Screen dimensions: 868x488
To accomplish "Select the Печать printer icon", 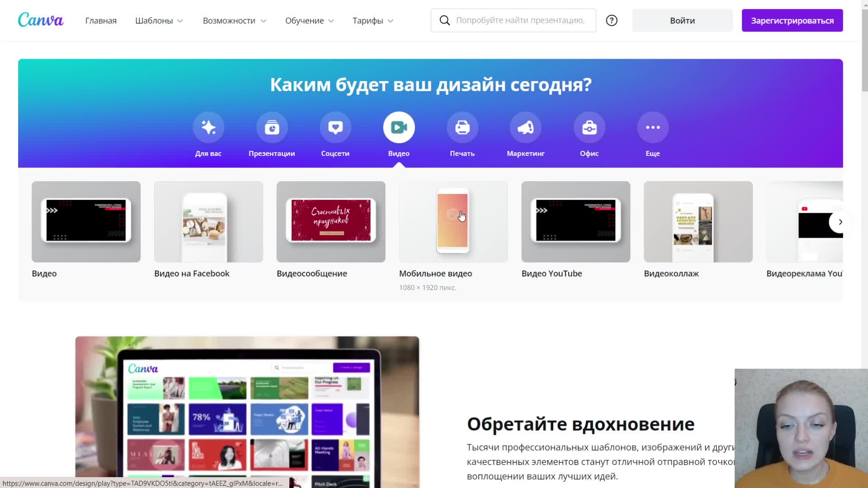I will click(x=462, y=127).
